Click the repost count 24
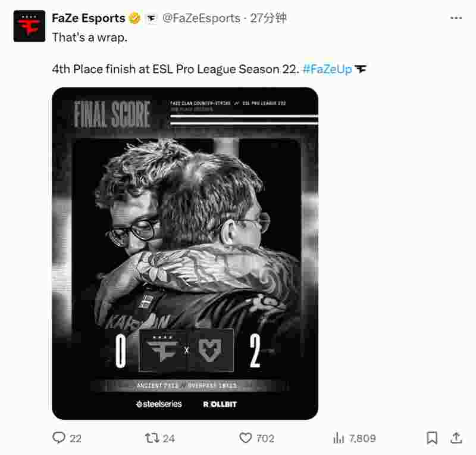Screen dimensions: 476x455 169,438
